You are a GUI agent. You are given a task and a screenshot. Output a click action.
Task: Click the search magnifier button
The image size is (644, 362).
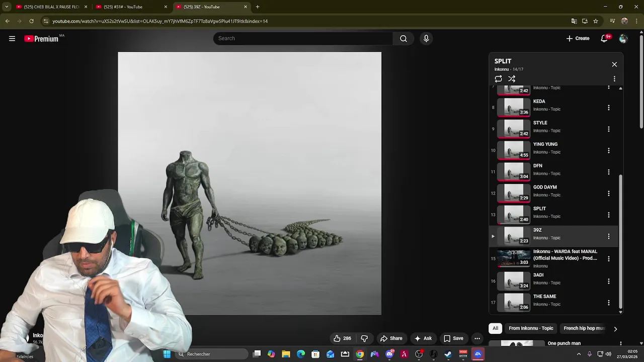coord(403,39)
